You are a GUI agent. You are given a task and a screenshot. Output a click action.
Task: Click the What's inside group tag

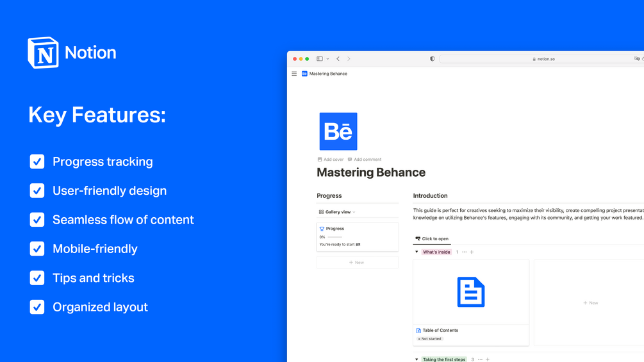pyautogui.click(x=436, y=252)
